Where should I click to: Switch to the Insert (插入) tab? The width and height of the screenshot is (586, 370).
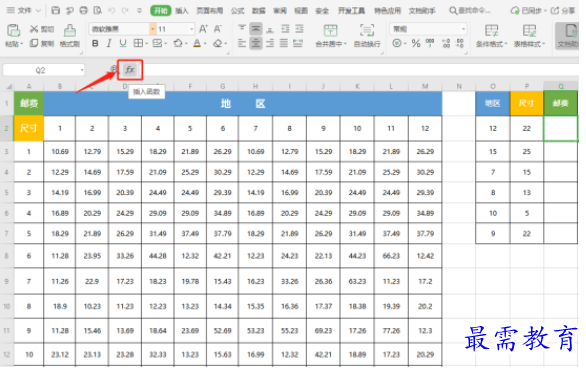(x=182, y=10)
